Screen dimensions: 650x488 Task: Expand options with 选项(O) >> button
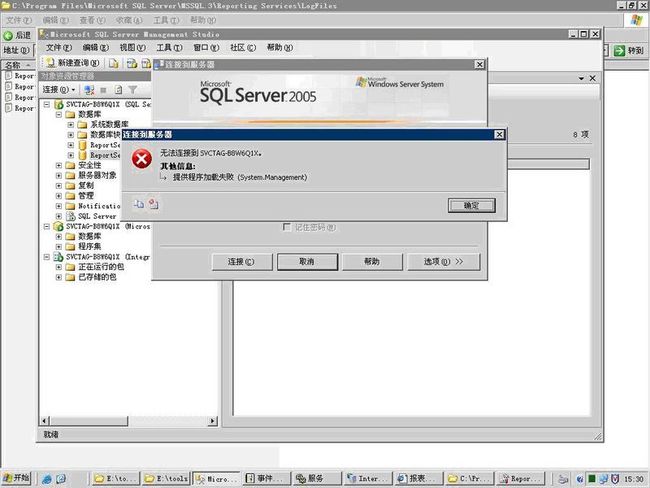(443, 262)
